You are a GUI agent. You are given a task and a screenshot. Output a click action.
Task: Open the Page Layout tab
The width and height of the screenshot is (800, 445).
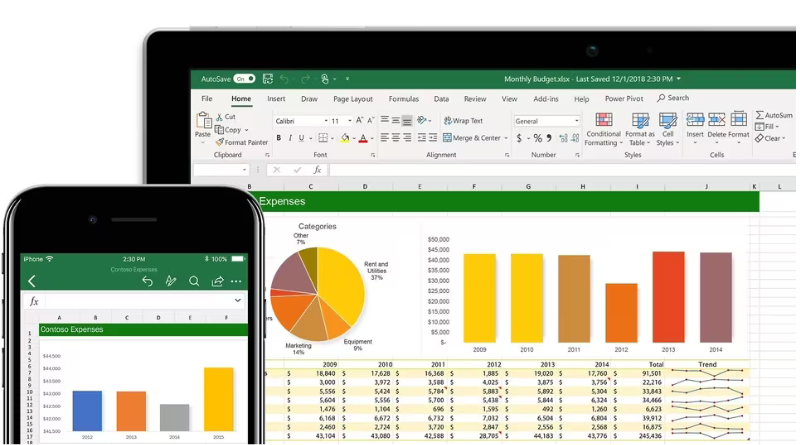click(353, 99)
